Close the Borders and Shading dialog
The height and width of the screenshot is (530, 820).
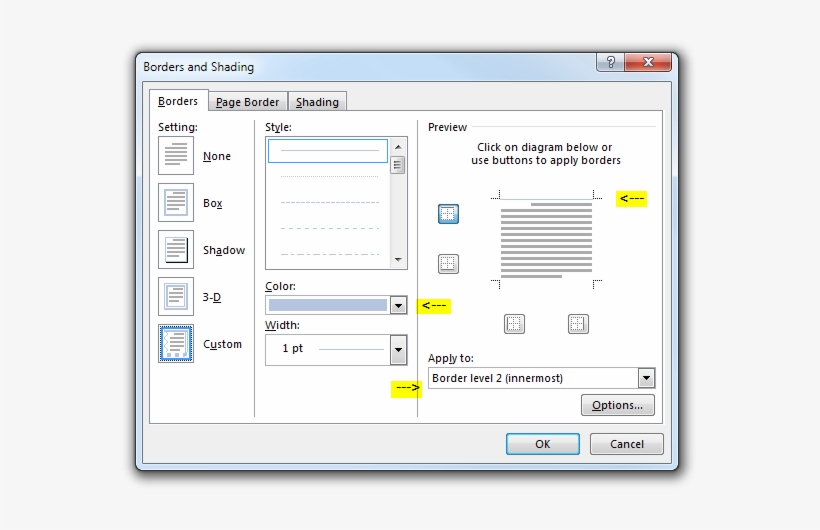tap(648, 62)
